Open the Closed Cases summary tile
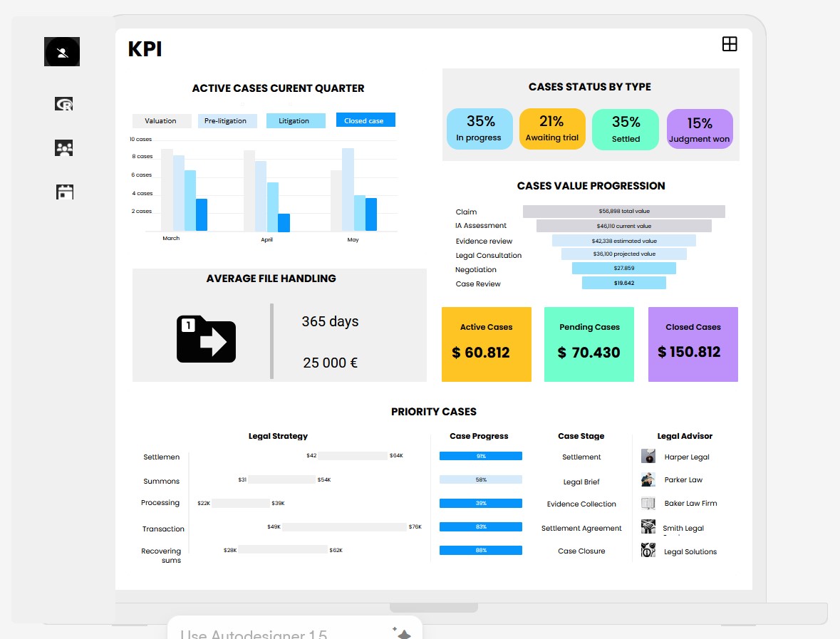840x639 pixels. [693, 344]
